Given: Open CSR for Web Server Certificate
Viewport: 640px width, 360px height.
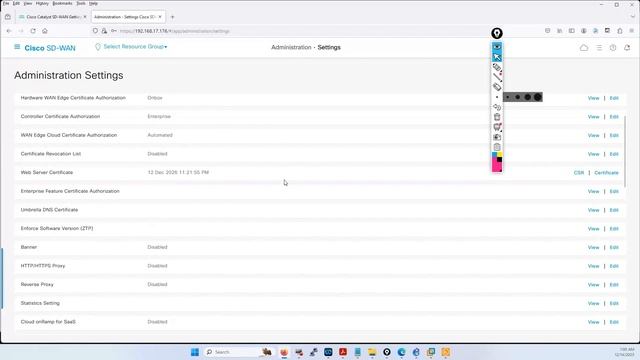Looking at the screenshot, I should [579, 173].
